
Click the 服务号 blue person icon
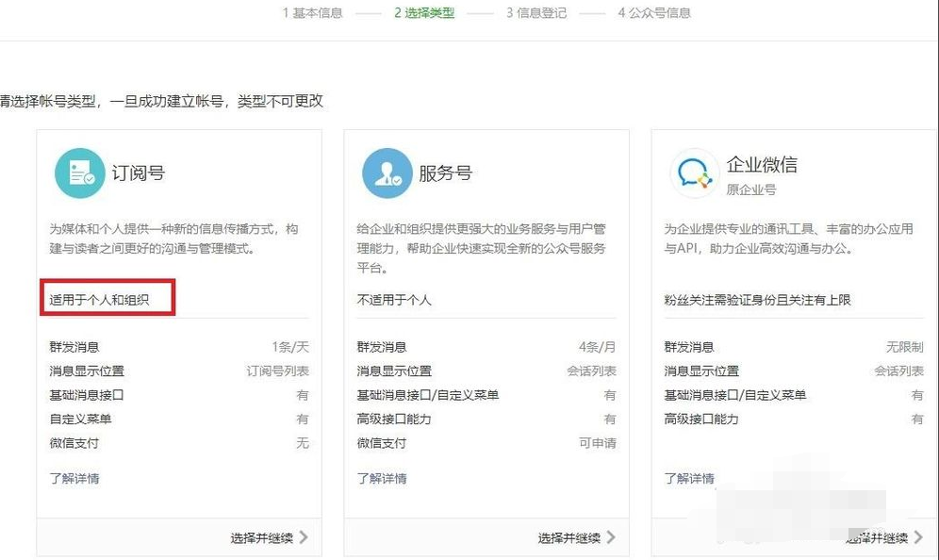point(387,173)
